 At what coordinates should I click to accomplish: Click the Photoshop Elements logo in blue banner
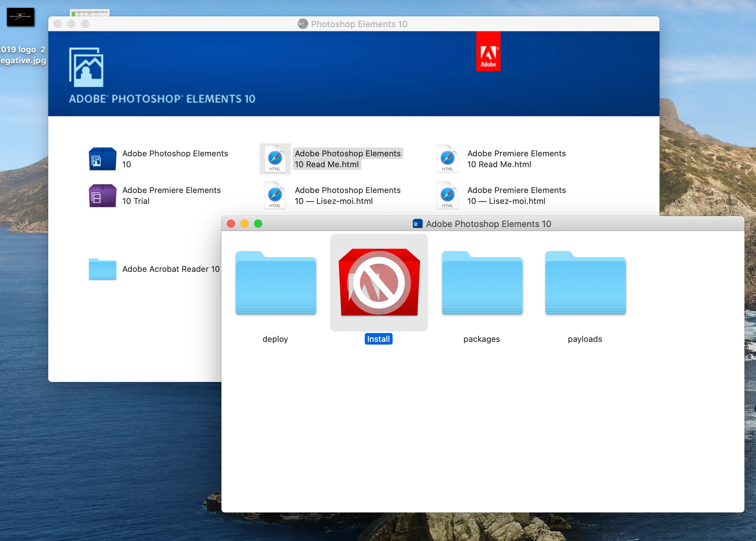86,67
